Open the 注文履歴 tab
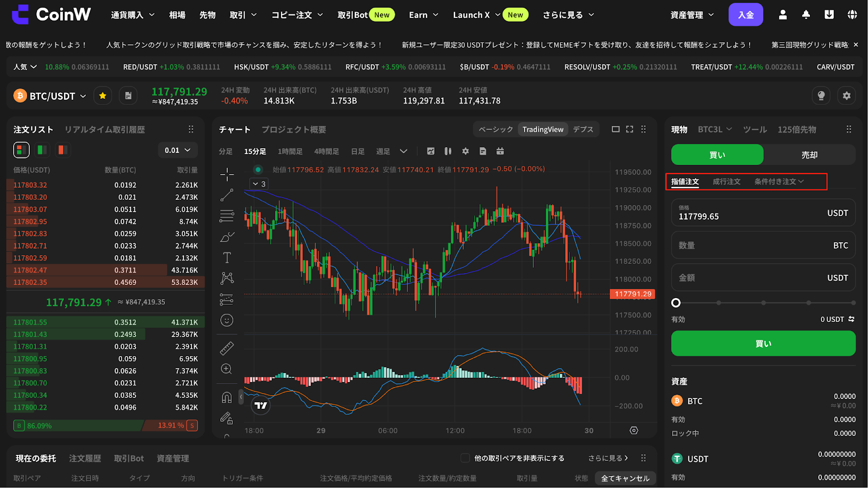868x488 pixels. point(85,458)
